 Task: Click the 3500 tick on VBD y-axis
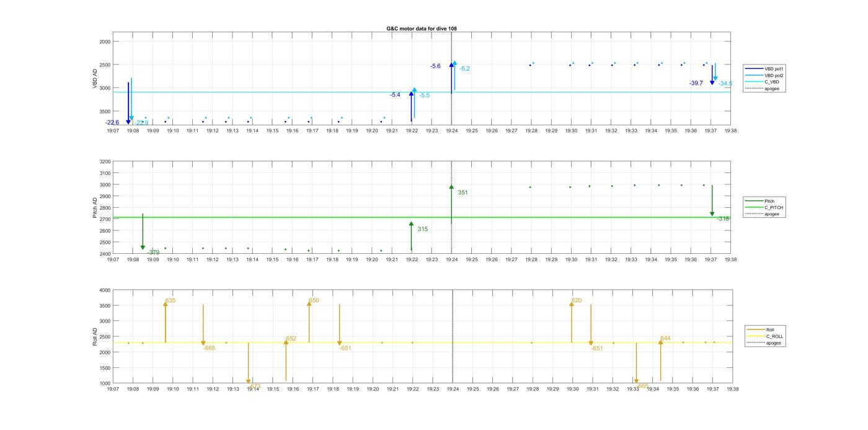click(x=104, y=112)
